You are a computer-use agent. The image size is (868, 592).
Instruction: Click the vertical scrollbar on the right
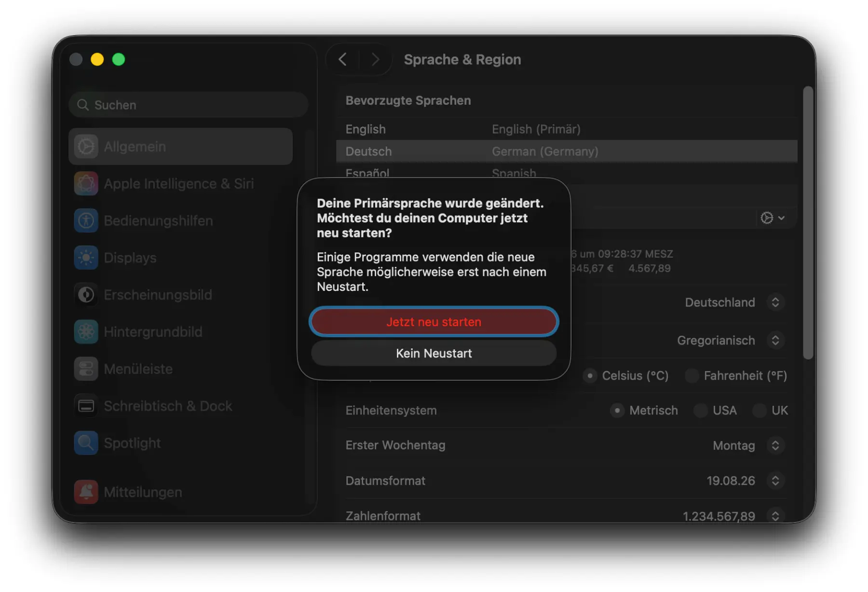(x=808, y=222)
